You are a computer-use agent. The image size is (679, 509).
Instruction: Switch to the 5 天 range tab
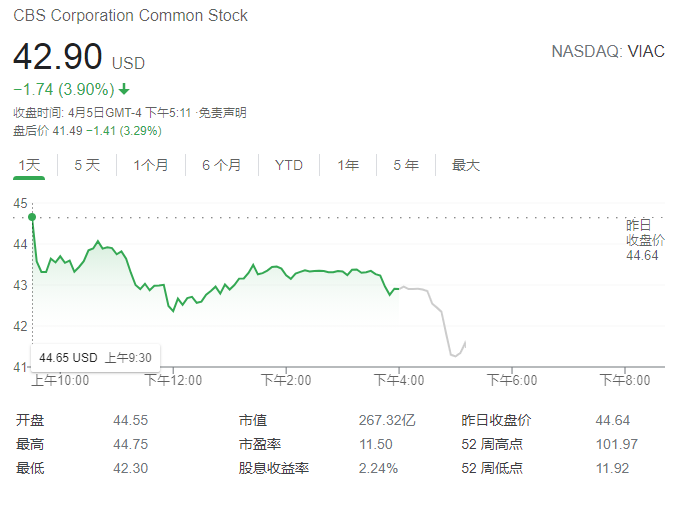pyautogui.click(x=87, y=165)
